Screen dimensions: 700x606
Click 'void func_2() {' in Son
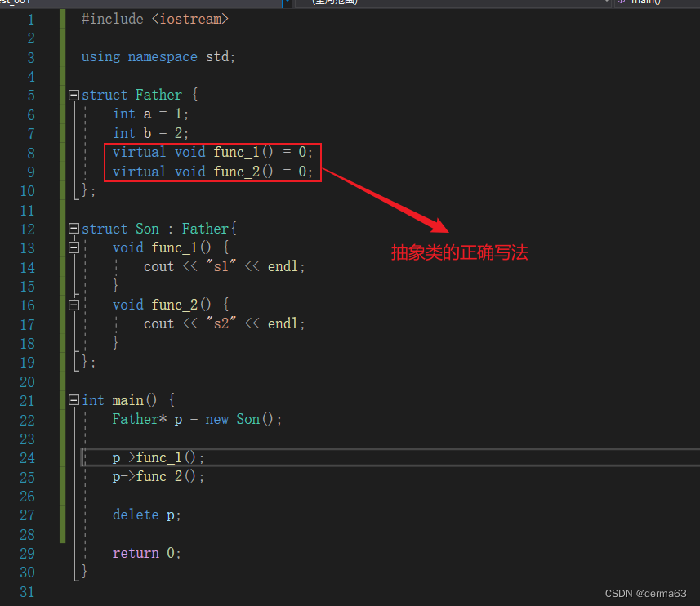click(x=171, y=305)
